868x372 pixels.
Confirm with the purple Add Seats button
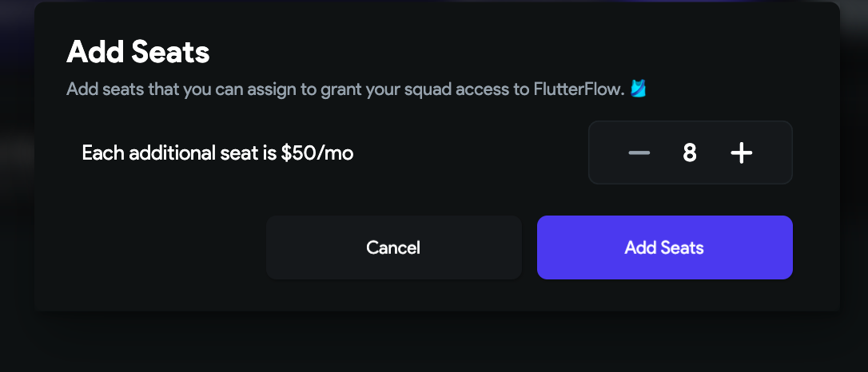click(x=664, y=247)
